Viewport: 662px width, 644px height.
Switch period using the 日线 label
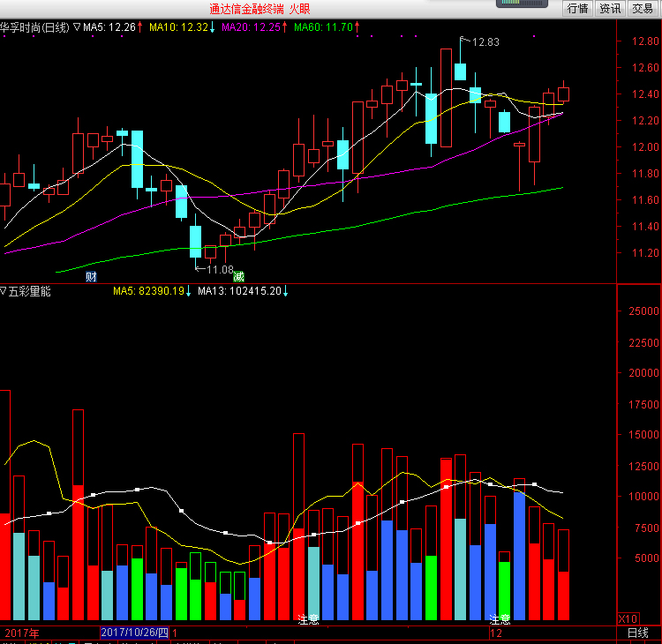[x=637, y=633]
